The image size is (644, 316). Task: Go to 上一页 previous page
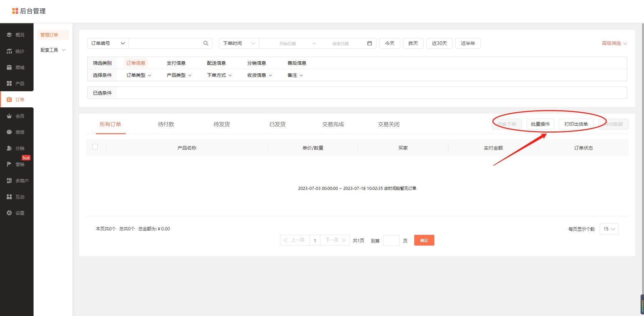[x=295, y=240]
